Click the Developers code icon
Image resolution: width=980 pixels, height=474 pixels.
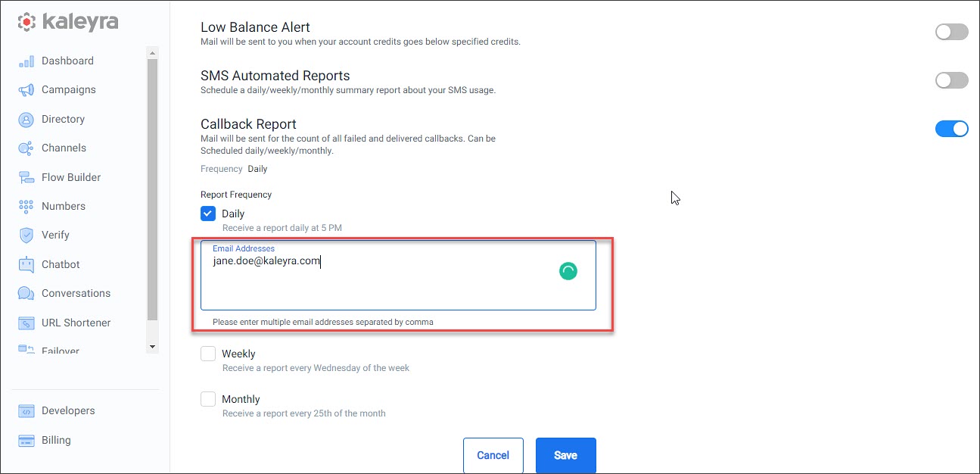(26, 411)
